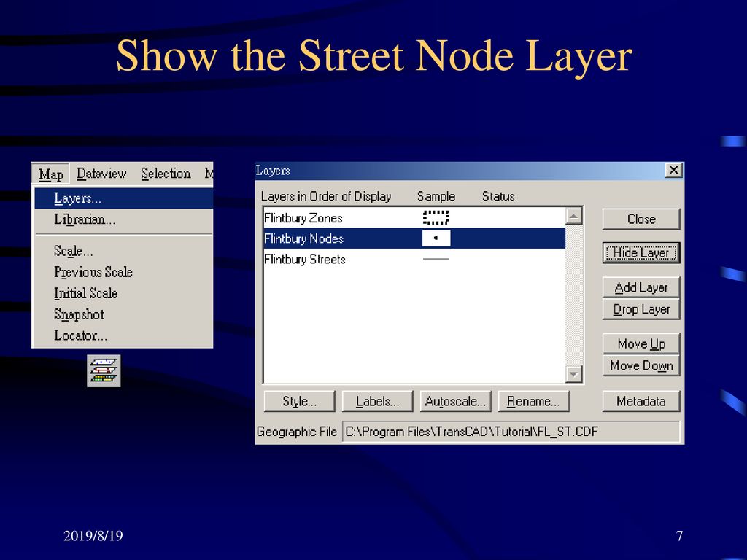747x560 pixels.
Task: Click the Flintbury Nodes sample point icon
Action: click(436, 238)
